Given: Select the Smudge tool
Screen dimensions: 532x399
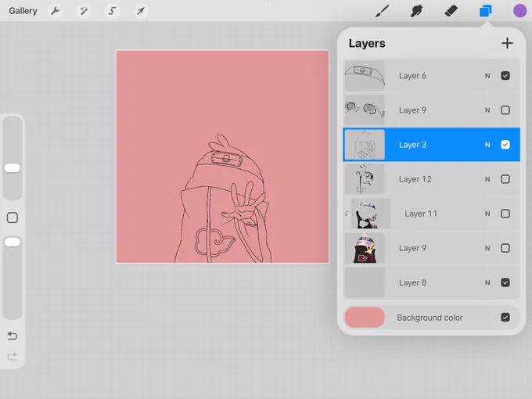Looking at the screenshot, I should coord(416,11).
